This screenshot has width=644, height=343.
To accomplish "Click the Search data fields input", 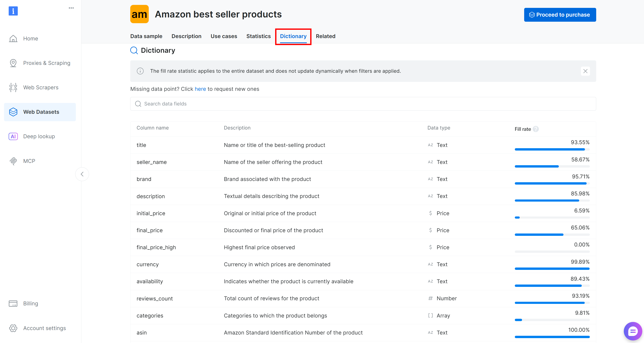I will coord(363,104).
